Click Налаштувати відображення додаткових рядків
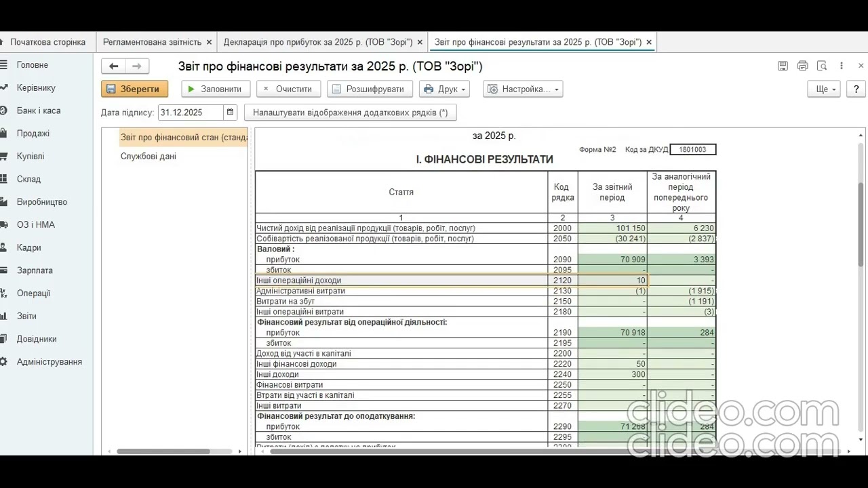This screenshot has height=488, width=868. click(351, 113)
